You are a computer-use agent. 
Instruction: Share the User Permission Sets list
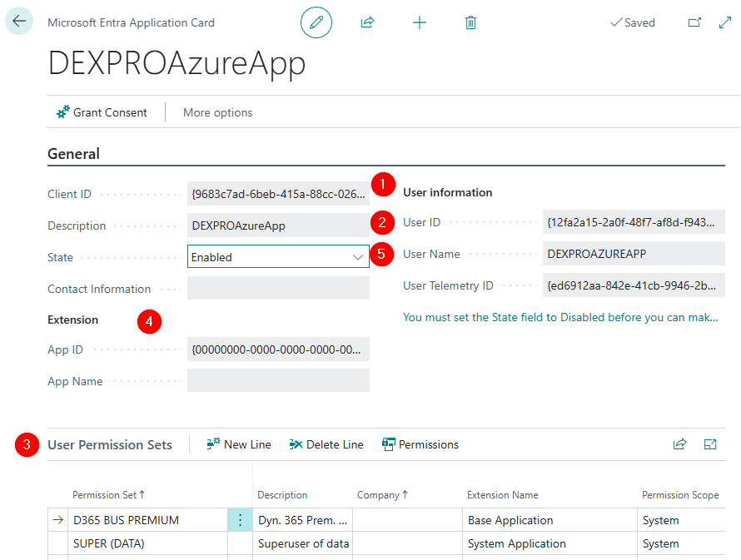tap(679, 444)
